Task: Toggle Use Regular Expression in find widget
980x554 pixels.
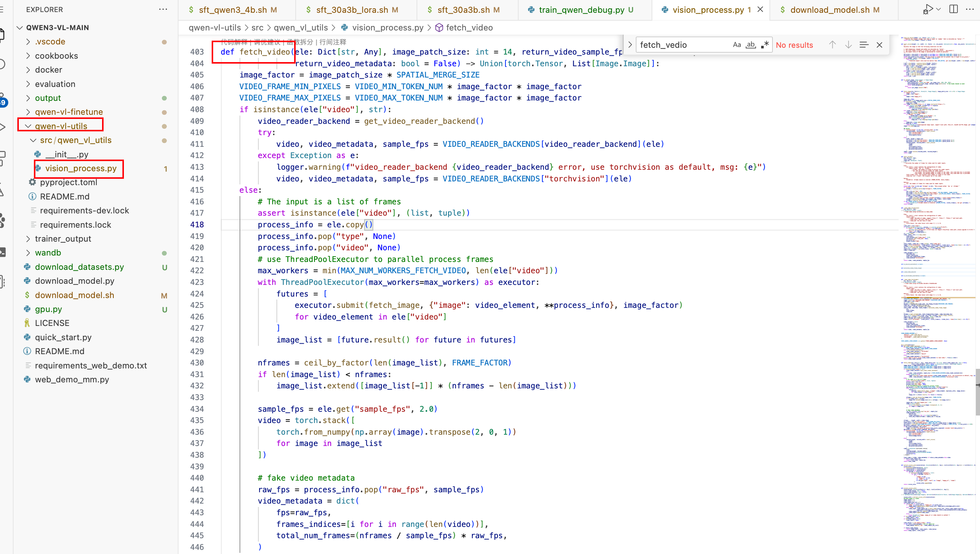Action: click(x=765, y=45)
